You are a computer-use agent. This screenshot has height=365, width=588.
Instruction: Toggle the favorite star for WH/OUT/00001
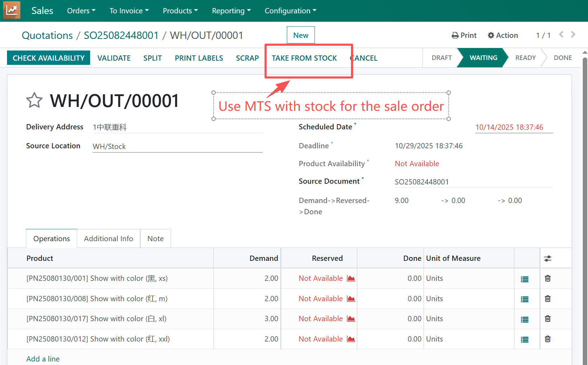(x=34, y=101)
